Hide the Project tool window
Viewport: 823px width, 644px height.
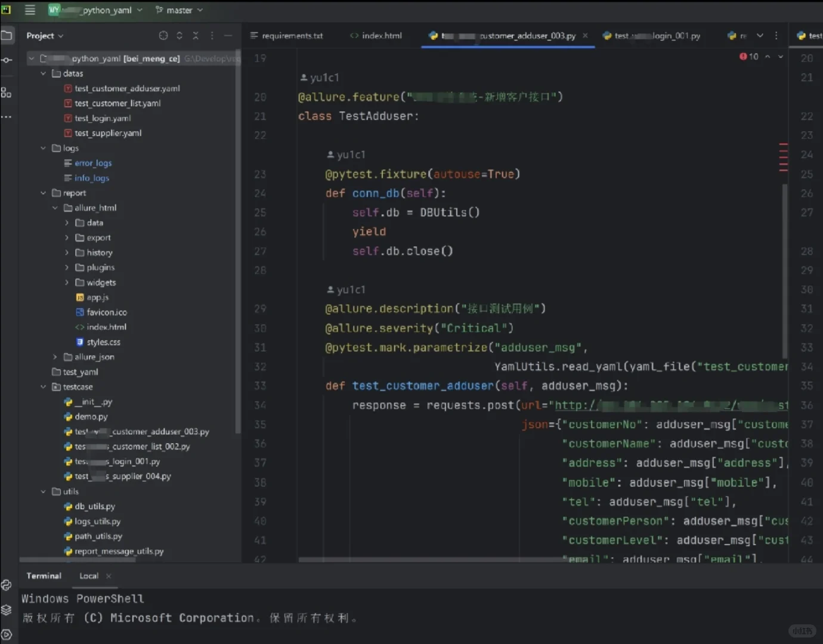click(228, 36)
